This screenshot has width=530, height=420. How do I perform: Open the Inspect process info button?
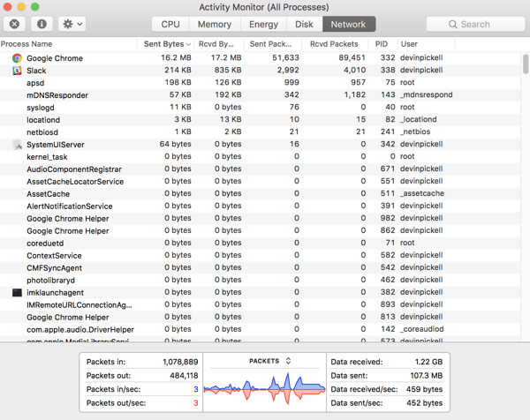click(x=42, y=24)
